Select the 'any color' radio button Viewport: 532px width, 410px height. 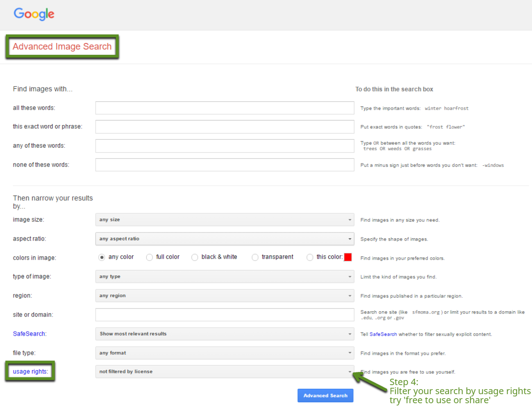click(101, 257)
